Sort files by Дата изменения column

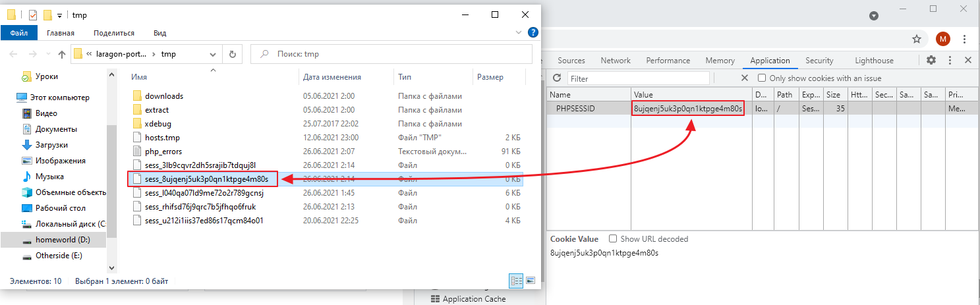pyautogui.click(x=331, y=77)
